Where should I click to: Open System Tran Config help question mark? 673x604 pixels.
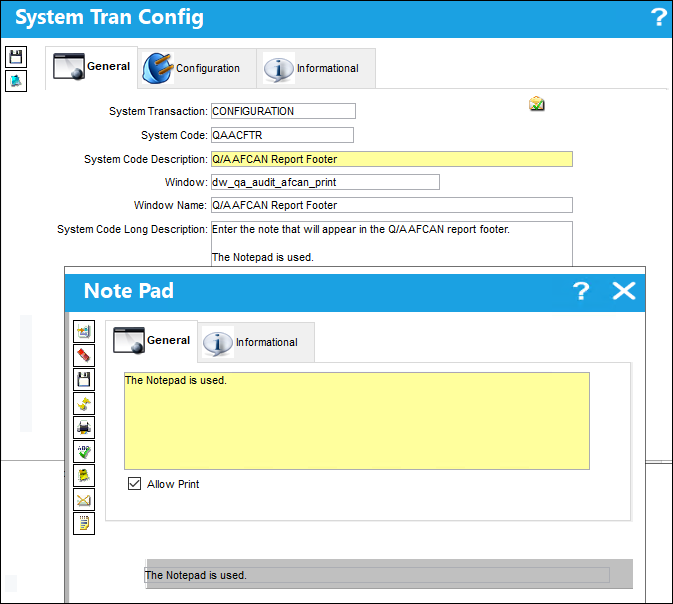658,18
